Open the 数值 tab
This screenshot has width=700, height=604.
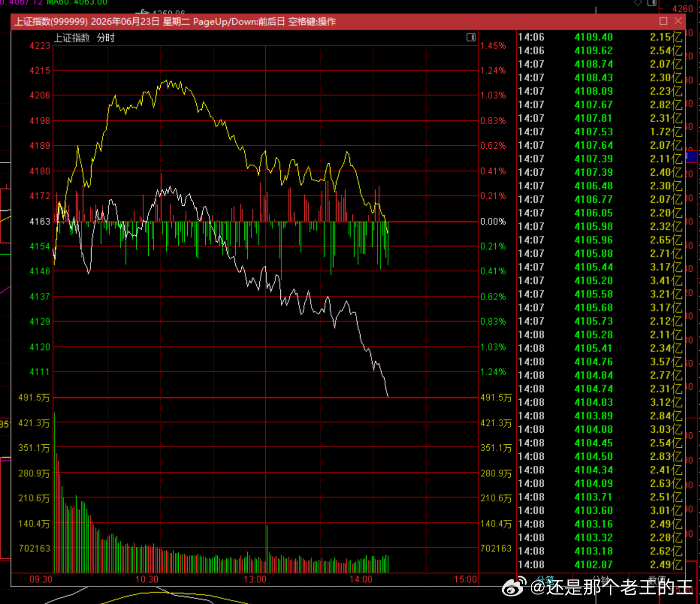[x=656, y=580]
